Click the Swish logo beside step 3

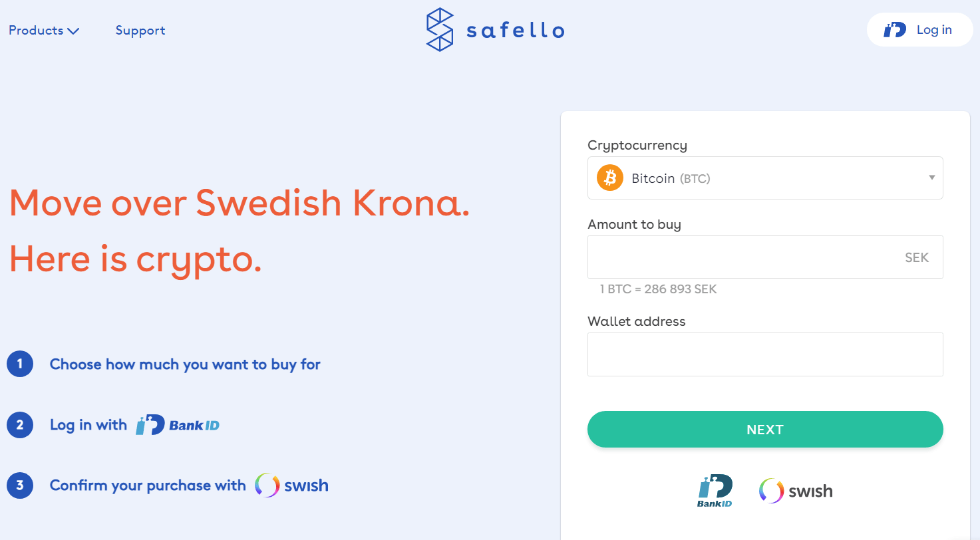tap(291, 485)
